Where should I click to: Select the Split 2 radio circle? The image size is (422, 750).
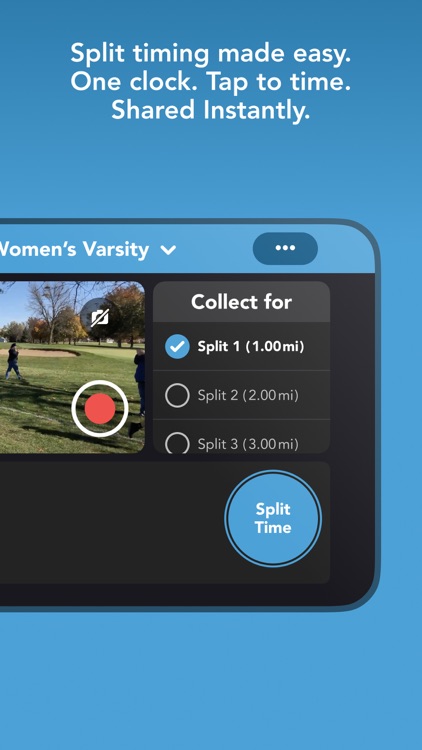tap(177, 396)
